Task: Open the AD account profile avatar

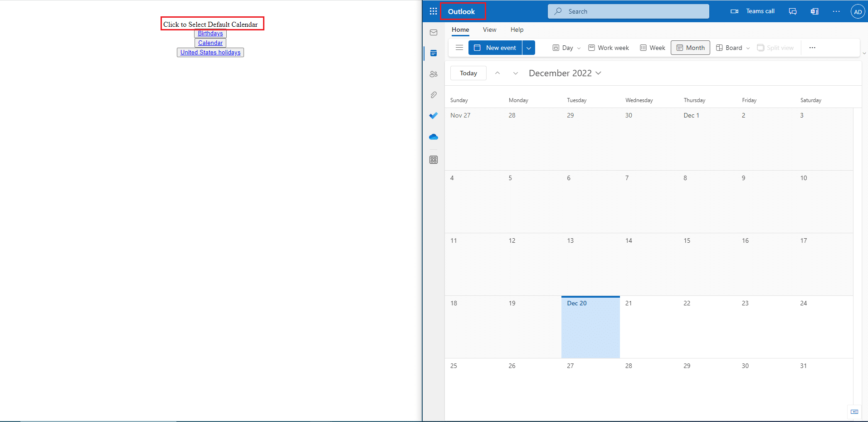Action: 858,12
